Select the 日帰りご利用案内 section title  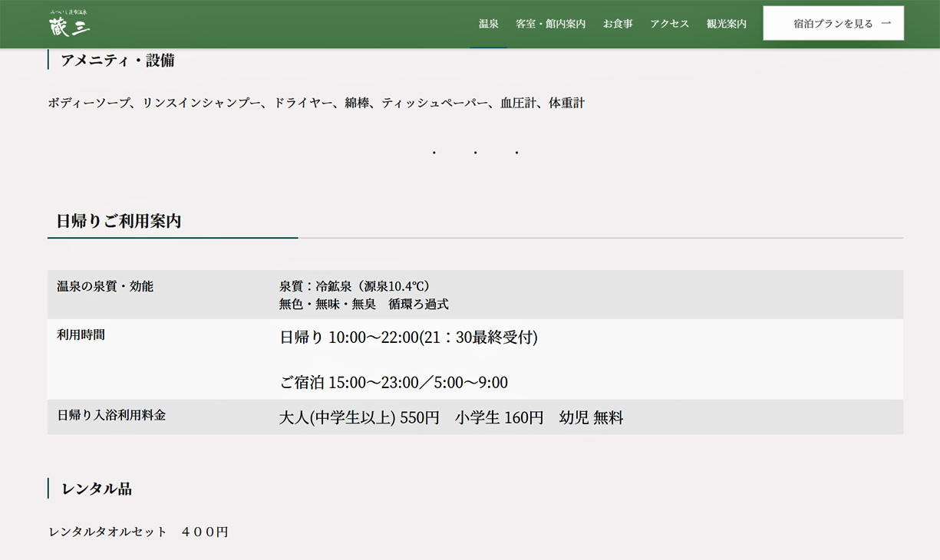coord(119,222)
